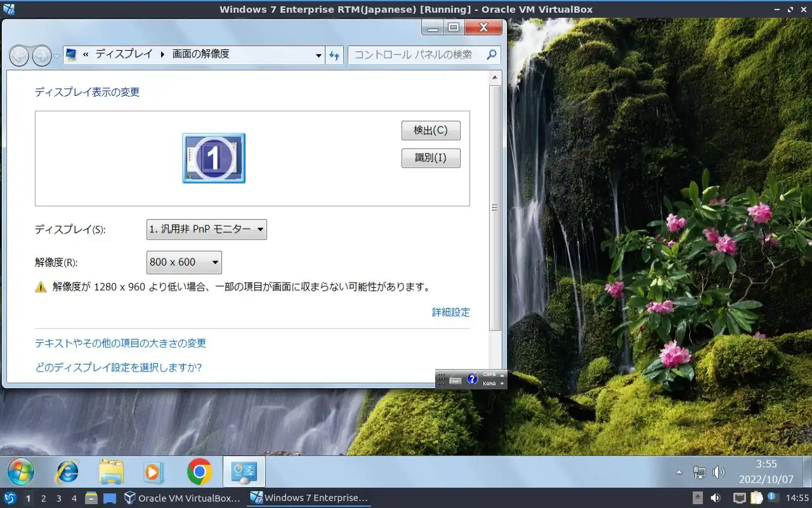The image size is (812, 508).
Task: Select the ディスプレイ breadcrumb
Action: (124, 55)
